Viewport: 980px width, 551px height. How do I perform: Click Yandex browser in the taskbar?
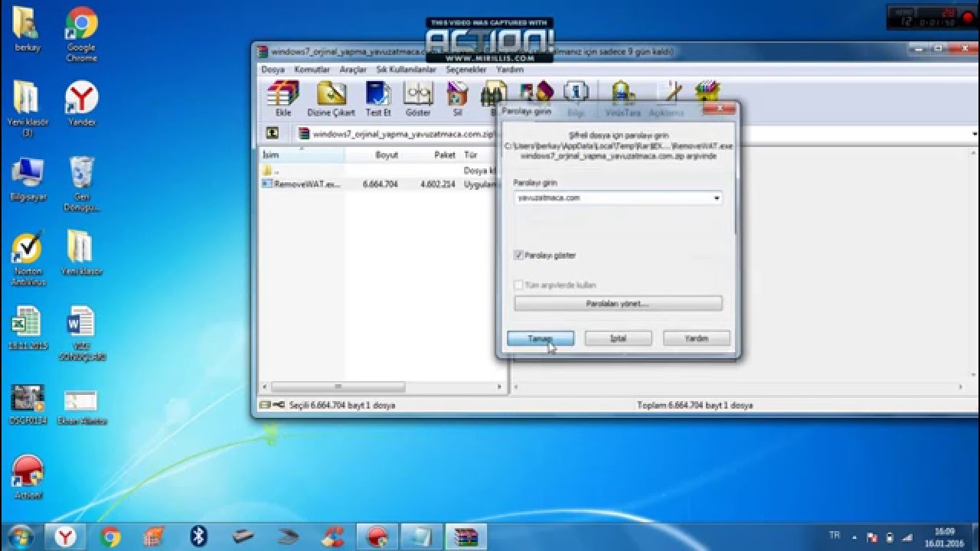pyautogui.click(x=66, y=536)
